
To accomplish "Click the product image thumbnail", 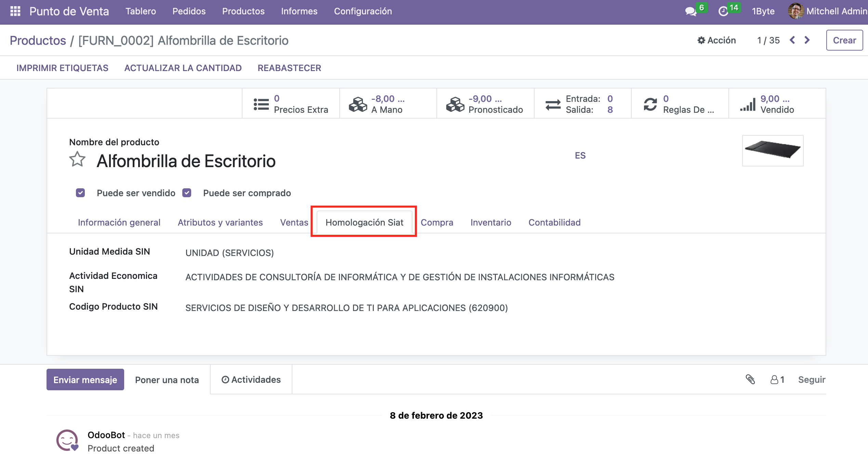I will click(x=772, y=150).
